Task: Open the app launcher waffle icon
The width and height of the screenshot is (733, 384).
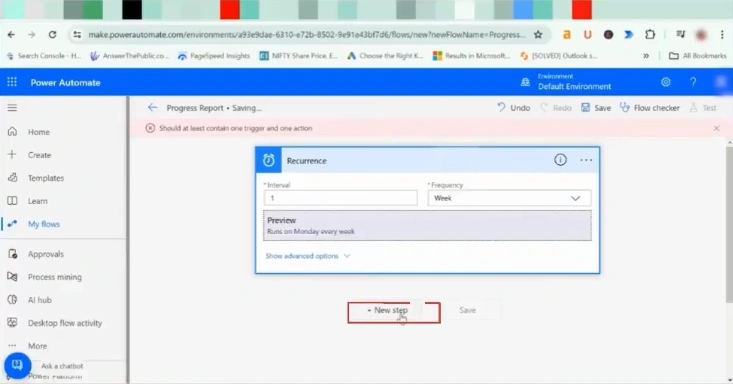Action: point(12,82)
